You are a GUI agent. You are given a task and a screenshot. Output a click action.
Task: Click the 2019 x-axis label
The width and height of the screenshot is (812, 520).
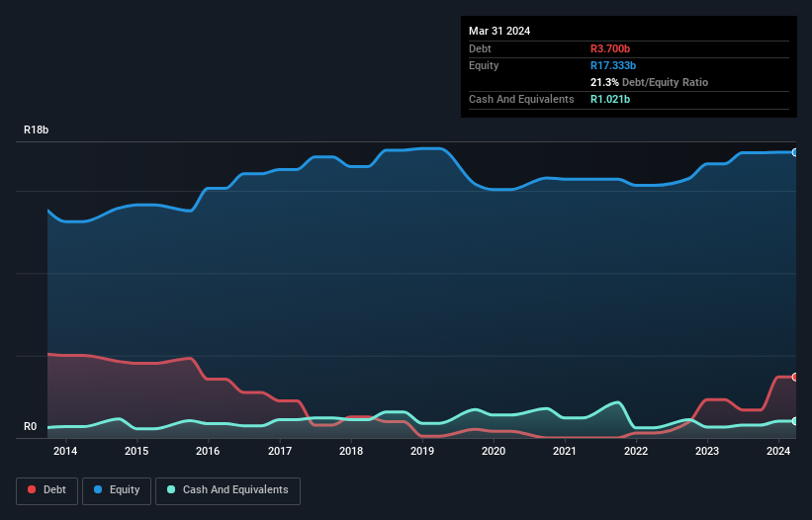point(422,451)
